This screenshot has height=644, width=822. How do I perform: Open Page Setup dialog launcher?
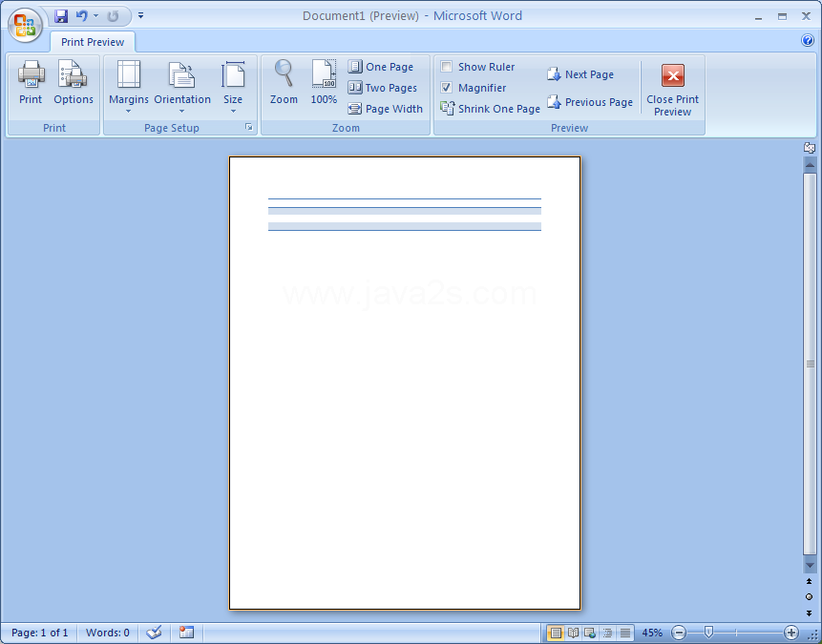click(x=249, y=127)
